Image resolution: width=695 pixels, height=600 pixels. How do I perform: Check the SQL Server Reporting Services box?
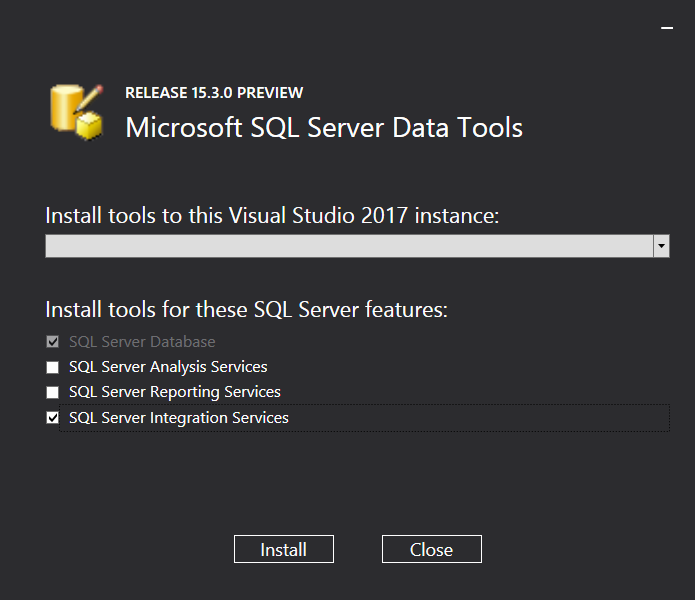click(53, 392)
